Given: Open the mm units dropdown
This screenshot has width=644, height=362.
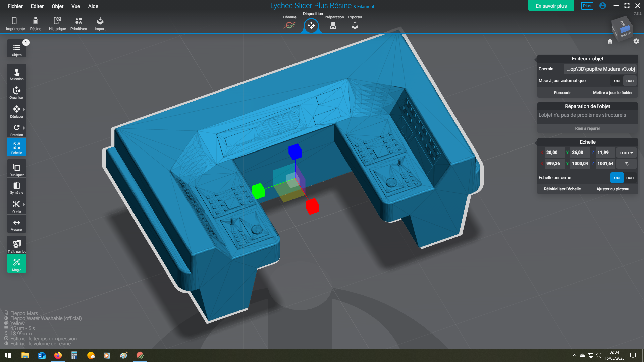Looking at the screenshot, I should [626, 153].
